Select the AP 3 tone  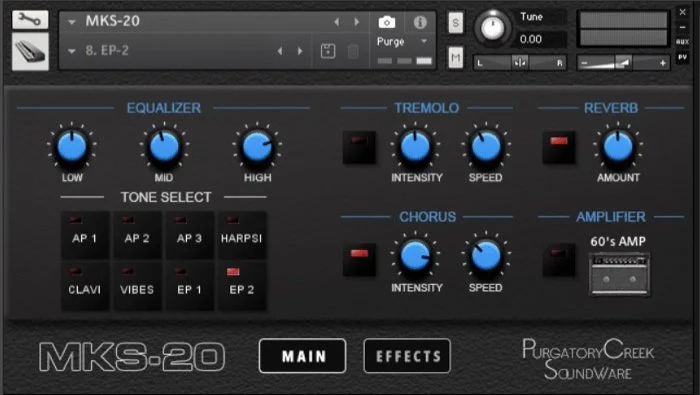click(189, 235)
